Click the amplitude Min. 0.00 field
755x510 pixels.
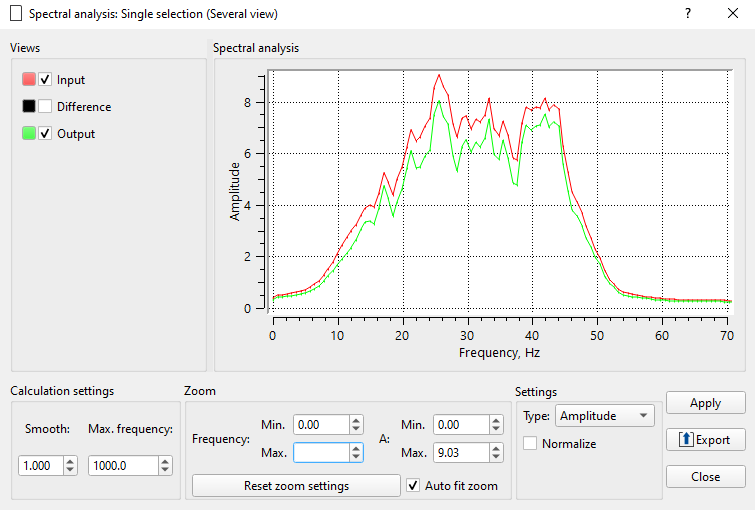tap(460, 425)
